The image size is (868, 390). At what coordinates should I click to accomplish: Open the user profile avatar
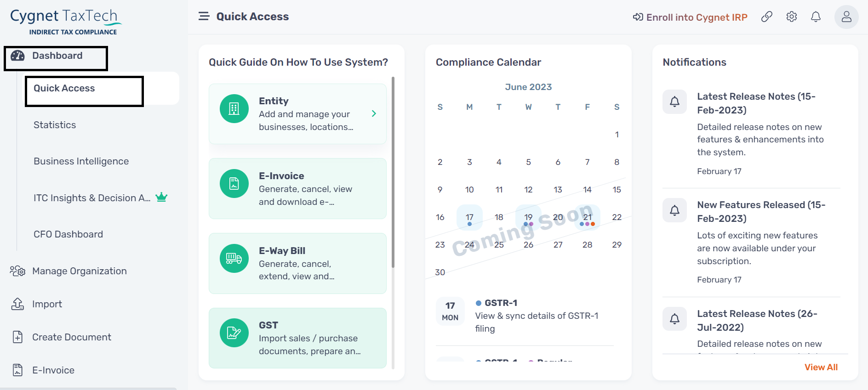tap(846, 17)
